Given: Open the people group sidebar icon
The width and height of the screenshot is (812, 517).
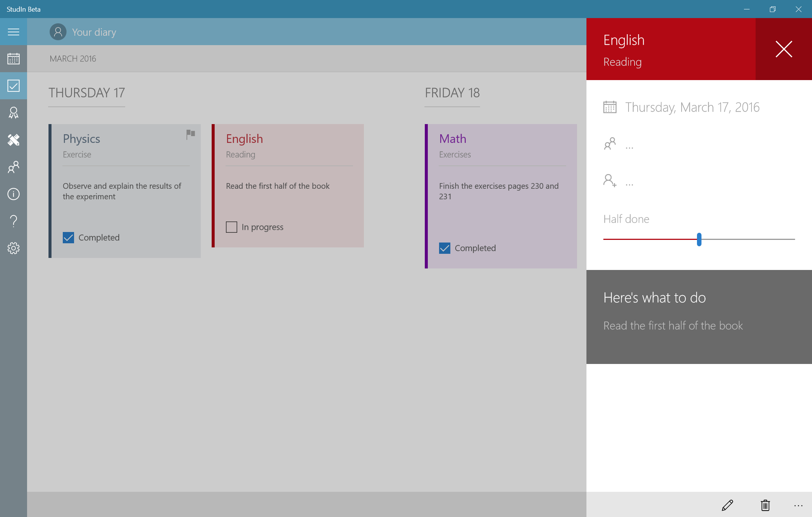Looking at the screenshot, I should coord(14,167).
